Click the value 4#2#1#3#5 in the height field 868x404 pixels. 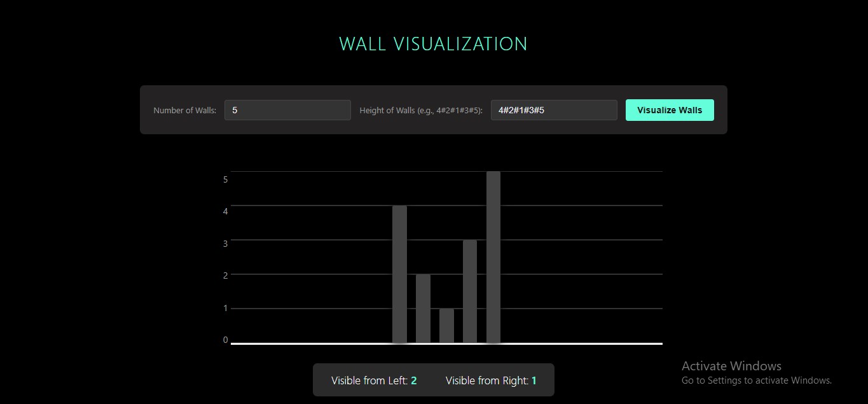click(x=521, y=109)
